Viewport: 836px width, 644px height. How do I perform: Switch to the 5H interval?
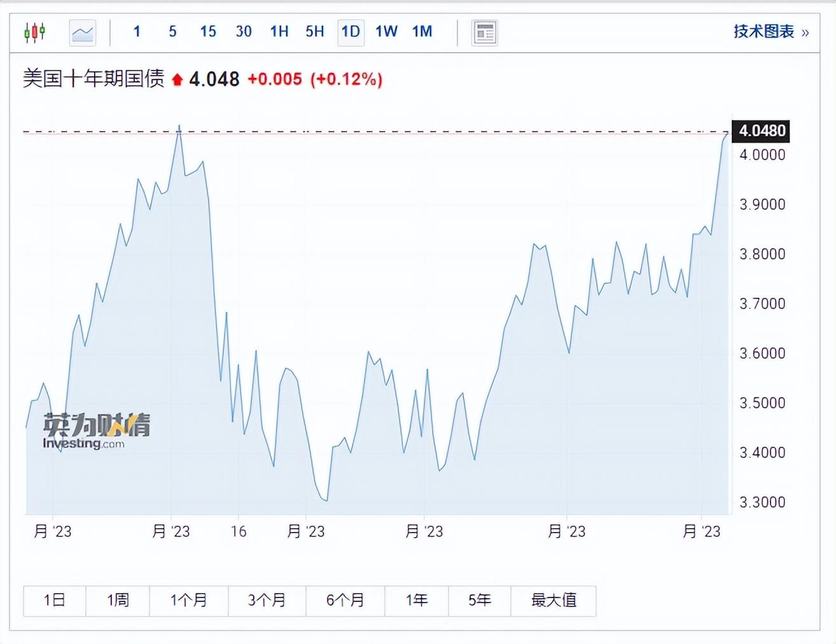pyautogui.click(x=315, y=31)
